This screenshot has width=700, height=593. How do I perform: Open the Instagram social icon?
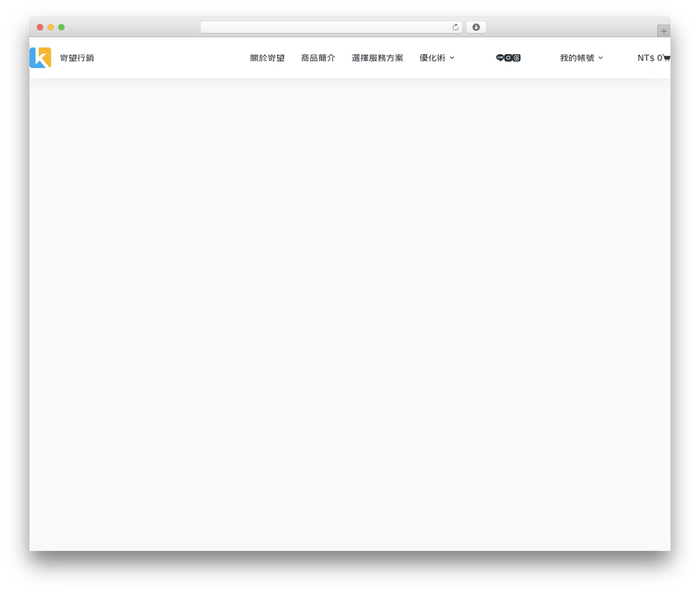point(508,58)
